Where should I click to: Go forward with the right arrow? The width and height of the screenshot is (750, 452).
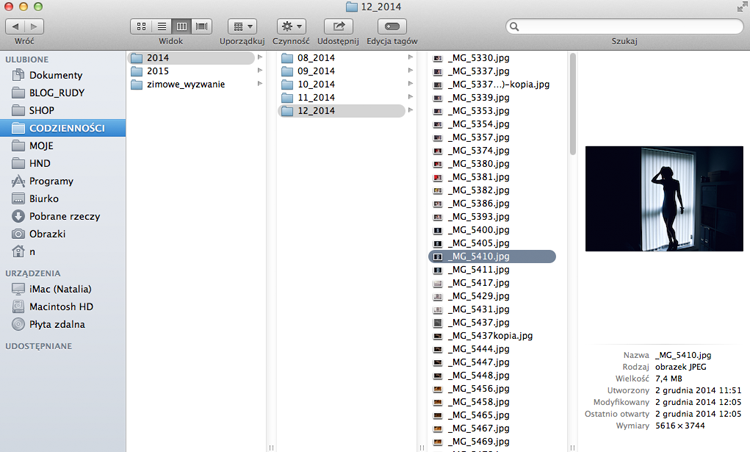[x=34, y=26]
